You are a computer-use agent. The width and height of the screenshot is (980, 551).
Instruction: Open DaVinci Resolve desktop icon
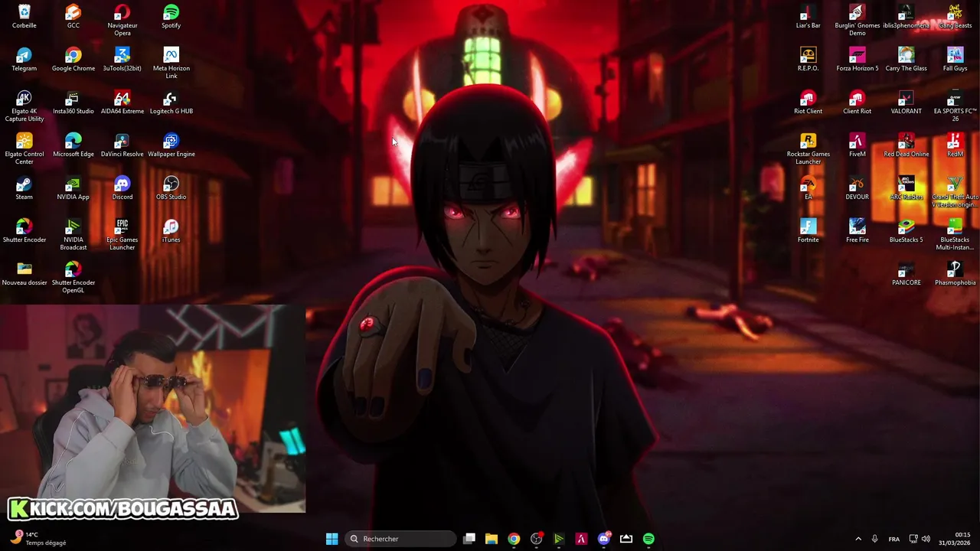pyautogui.click(x=122, y=145)
